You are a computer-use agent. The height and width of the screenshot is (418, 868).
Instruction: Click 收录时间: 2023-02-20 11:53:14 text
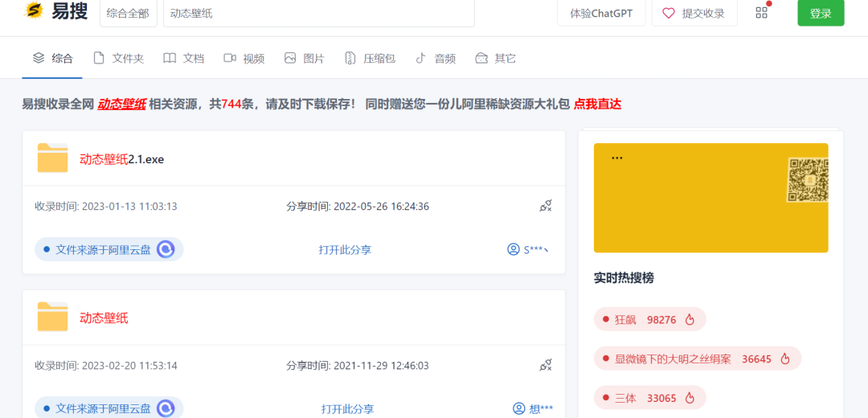tap(106, 366)
